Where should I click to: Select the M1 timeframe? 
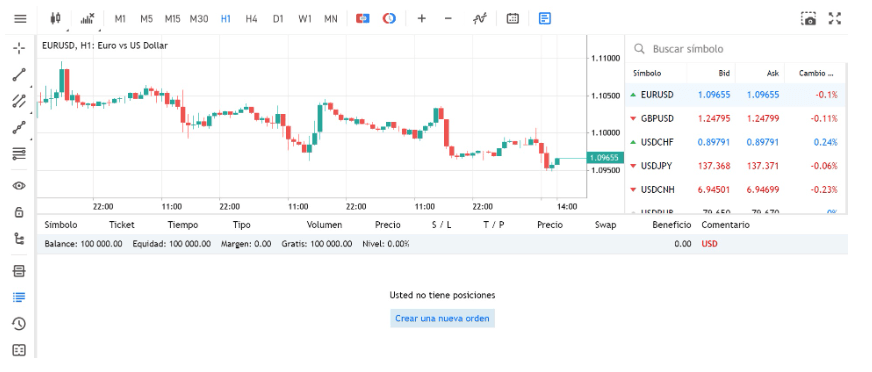(120, 19)
